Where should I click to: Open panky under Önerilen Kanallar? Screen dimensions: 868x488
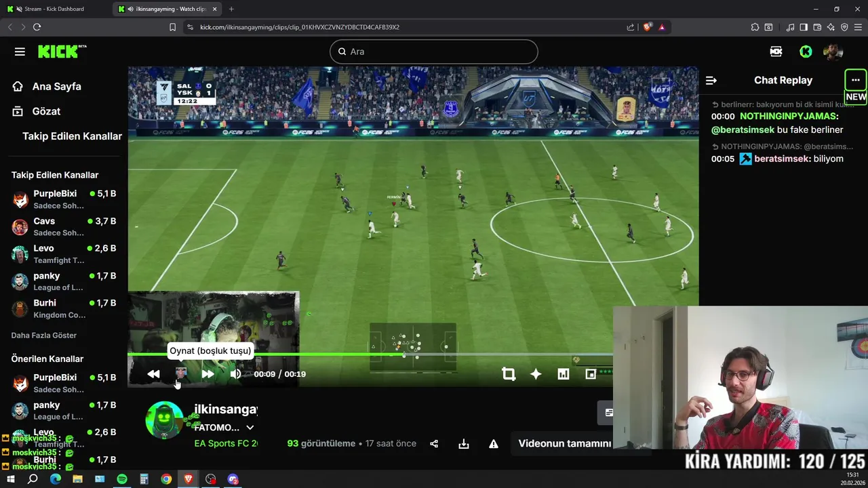pos(64,410)
